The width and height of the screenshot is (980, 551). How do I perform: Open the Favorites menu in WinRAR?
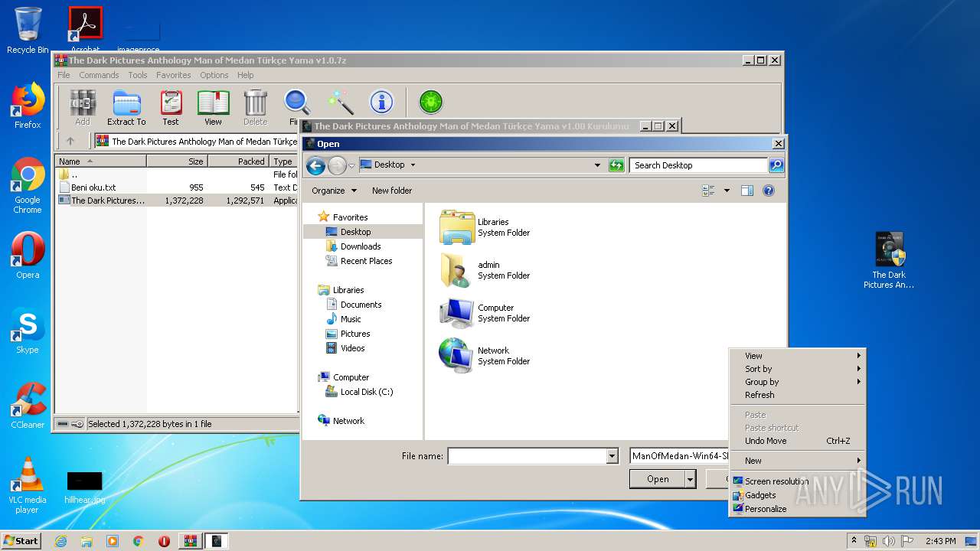174,75
